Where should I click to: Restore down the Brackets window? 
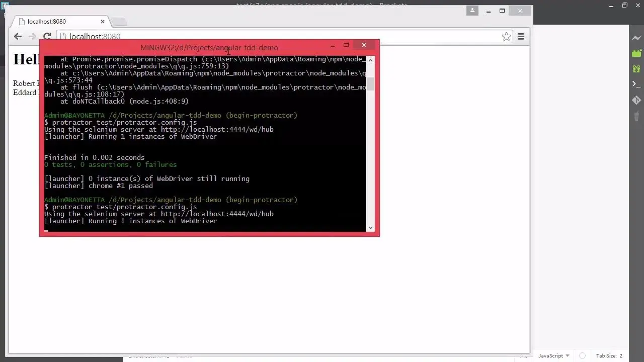tap(625, 6)
